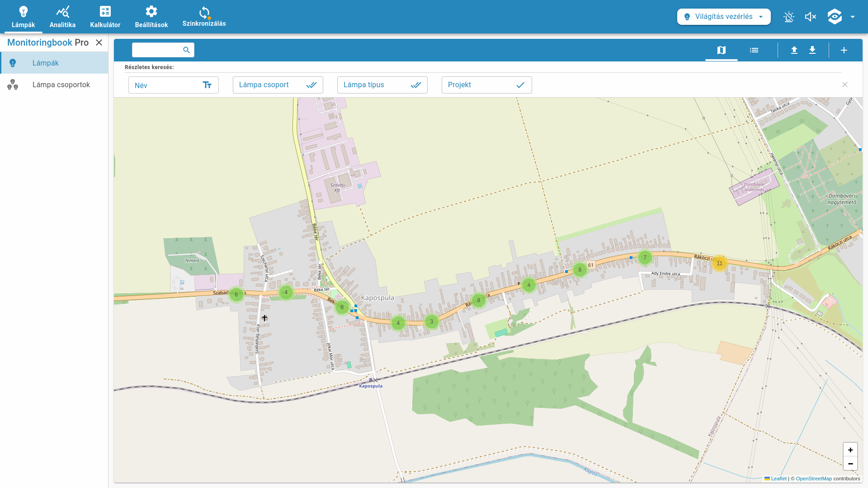Zoom in on the map
Screen dimensions: 868x488
pyautogui.click(x=850, y=450)
